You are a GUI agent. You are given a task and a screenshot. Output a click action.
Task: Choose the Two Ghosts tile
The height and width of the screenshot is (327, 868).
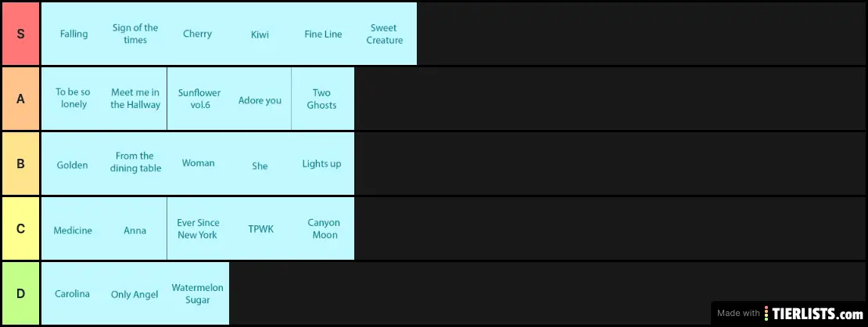[322, 99]
